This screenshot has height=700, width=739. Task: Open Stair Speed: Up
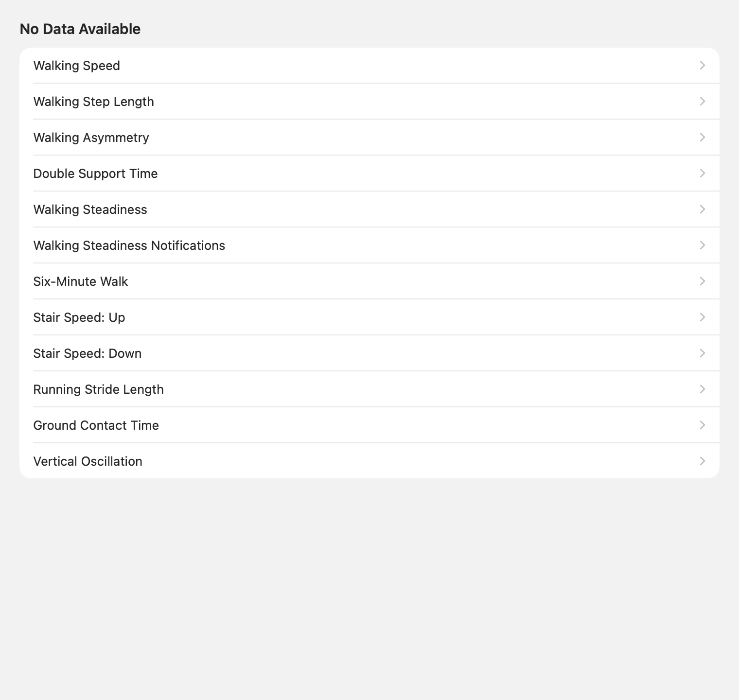click(369, 317)
